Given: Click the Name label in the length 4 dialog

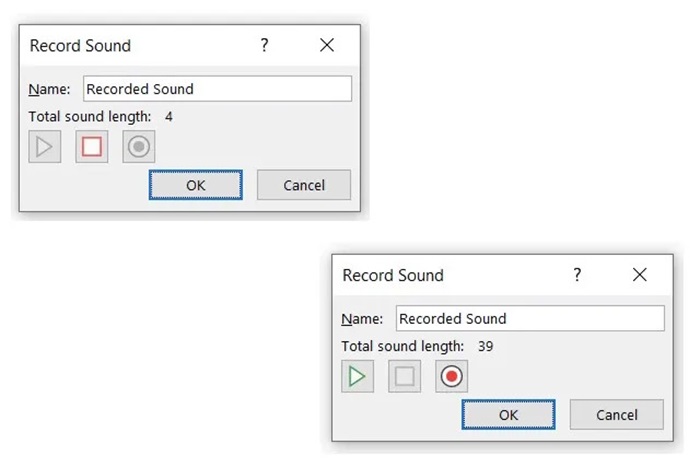Looking at the screenshot, I should point(49,89).
